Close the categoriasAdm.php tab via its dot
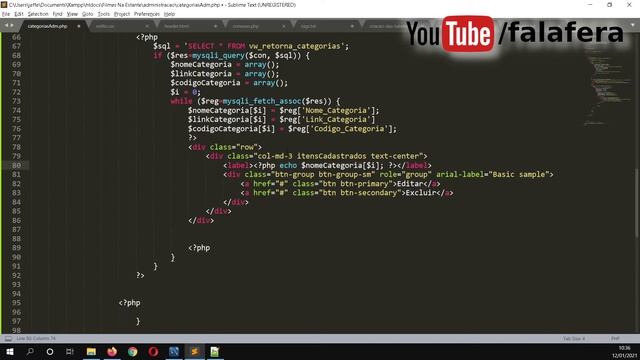The height and width of the screenshot is (360, 640). (79, 26)
